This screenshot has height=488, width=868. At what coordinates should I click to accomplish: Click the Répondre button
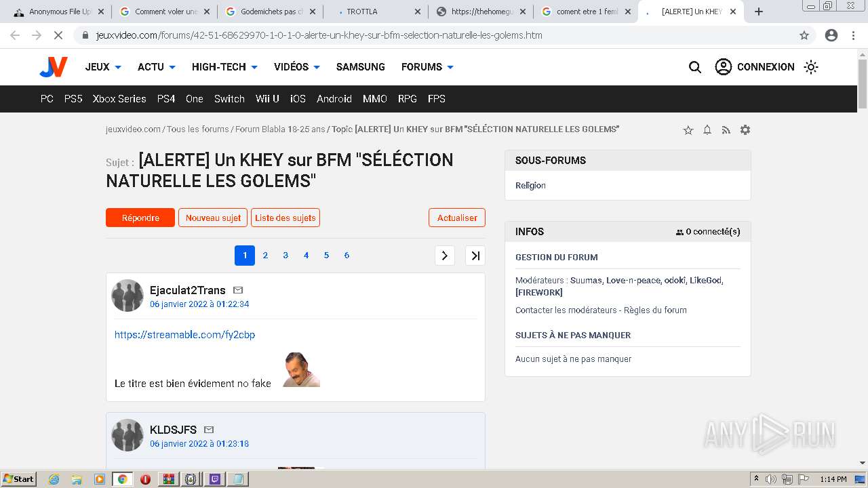click(x=140, y=218)
